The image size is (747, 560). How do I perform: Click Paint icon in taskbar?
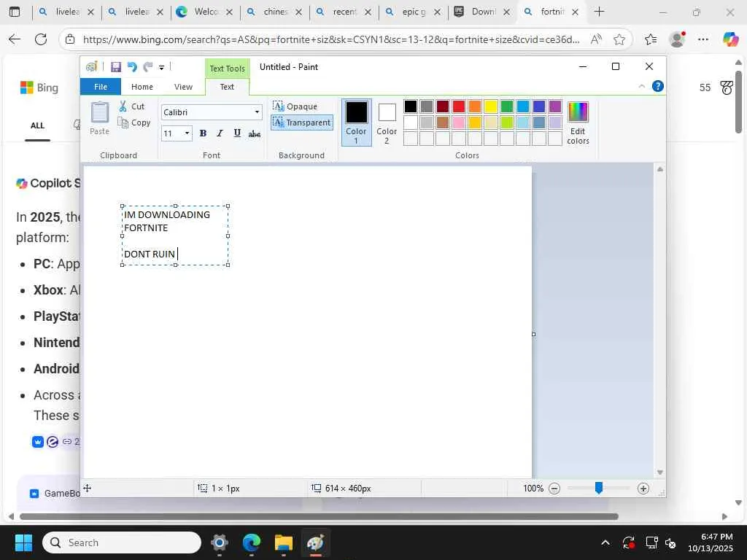click(x=315, y=542)
